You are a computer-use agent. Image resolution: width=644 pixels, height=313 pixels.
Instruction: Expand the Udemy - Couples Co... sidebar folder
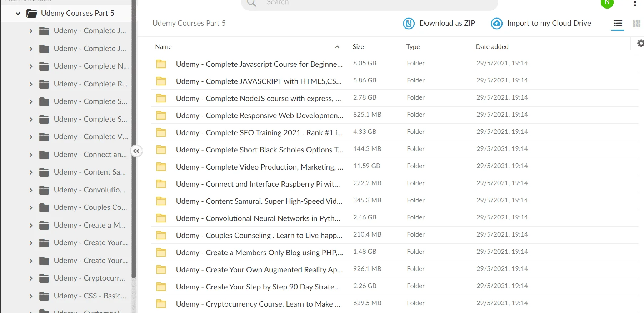click(x=31, y=208)
